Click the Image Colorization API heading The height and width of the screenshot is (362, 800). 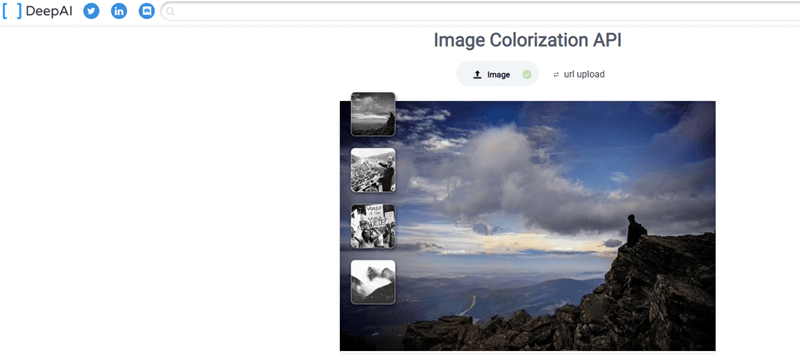click(528, 40)
